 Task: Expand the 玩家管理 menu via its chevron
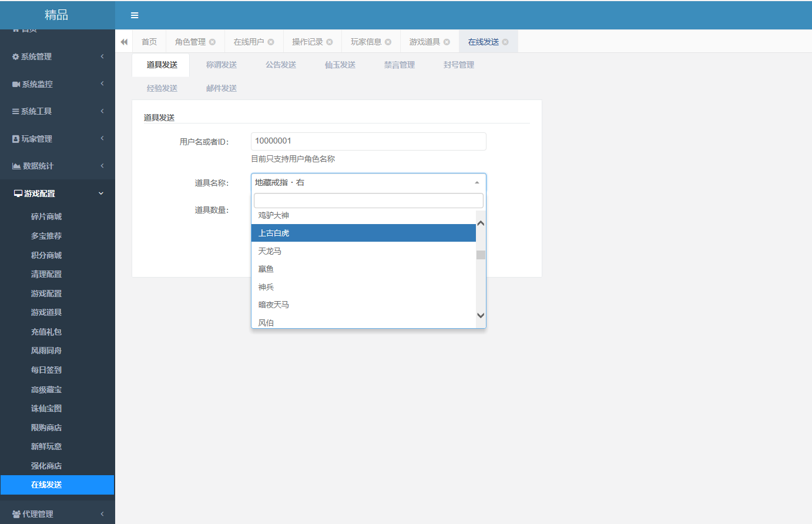point(100,138)
